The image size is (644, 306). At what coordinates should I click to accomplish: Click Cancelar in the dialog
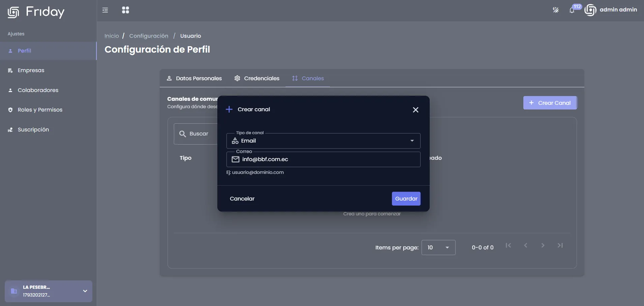pos(242,198)
